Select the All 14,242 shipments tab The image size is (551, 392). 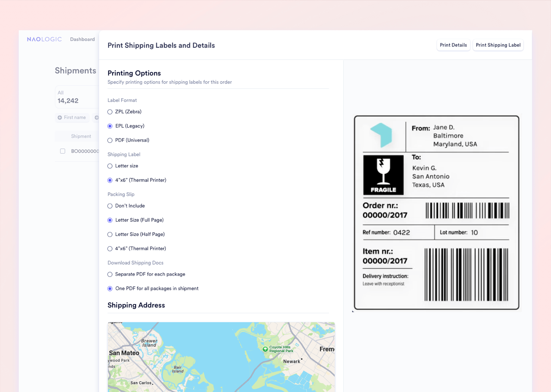pyautogui.click(x=77, y=97)
